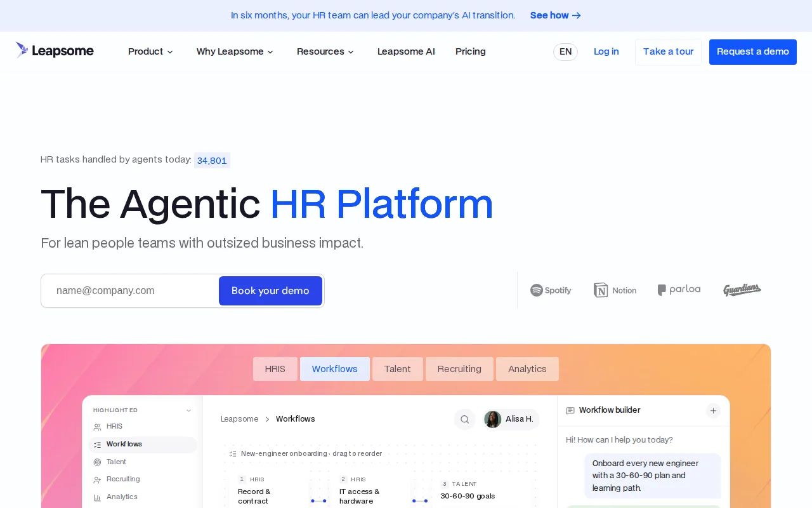Click the Spotify logo
This screenshot has height=508, width=812.
click(551, 290)
